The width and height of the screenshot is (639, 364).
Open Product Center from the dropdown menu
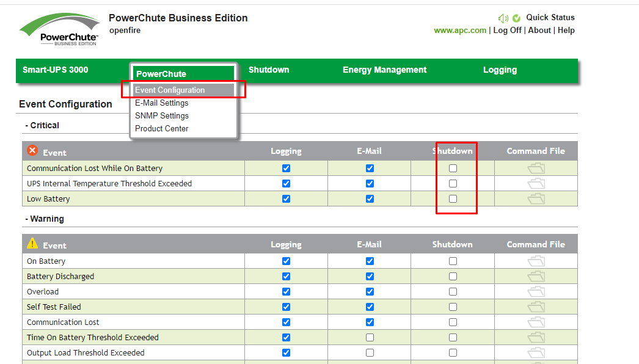(x=162, y=128)
